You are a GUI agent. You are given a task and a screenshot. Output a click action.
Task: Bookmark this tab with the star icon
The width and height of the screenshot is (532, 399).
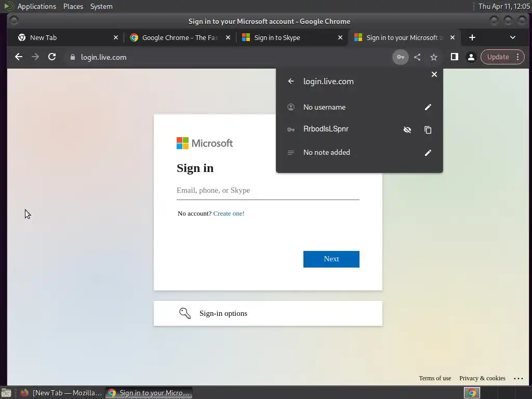pos(434,57)
